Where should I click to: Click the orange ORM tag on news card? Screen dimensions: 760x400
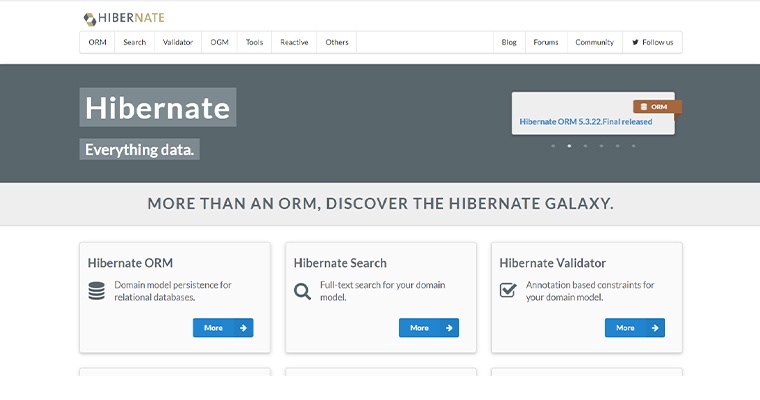point(657,107)
